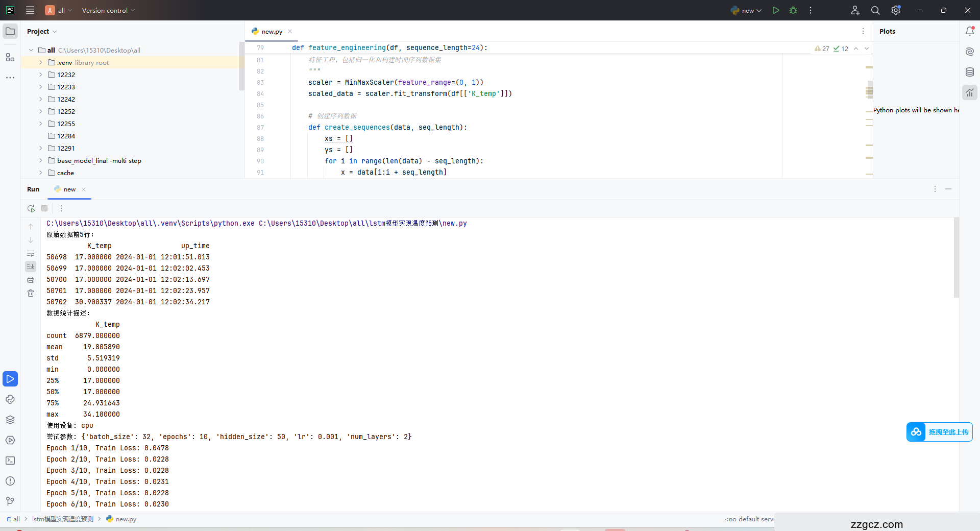
Task: Click the run console vertical scrollbar
Action: click(956, 258)
